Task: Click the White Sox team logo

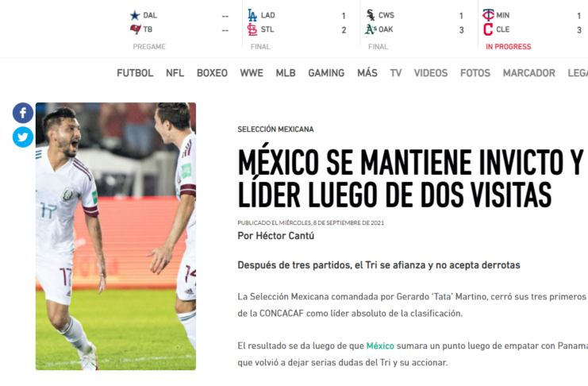Action: click(370, 15)
